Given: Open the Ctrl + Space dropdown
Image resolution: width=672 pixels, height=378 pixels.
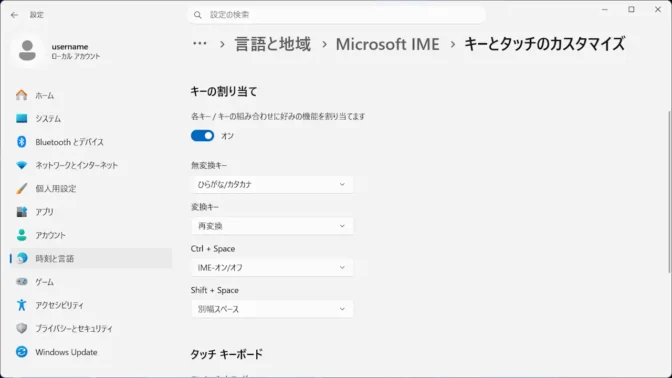Looking at the screenshot, I should [272, 267].
